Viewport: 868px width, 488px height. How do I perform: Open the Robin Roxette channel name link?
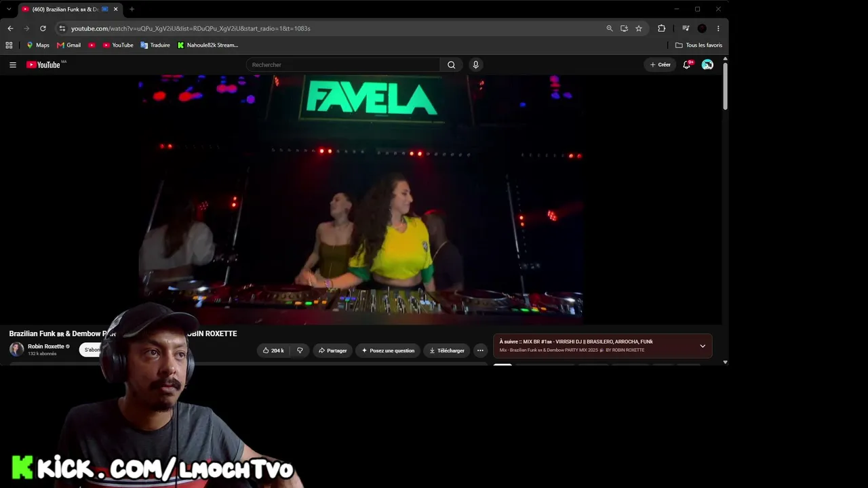[x=46, y=346]
